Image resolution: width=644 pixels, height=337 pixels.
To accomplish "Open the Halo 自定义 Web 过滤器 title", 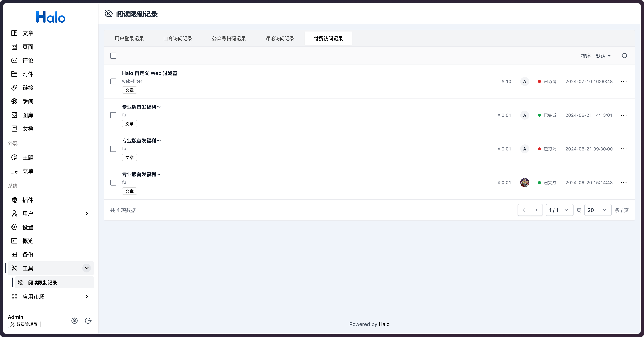I will coord(150,73).
